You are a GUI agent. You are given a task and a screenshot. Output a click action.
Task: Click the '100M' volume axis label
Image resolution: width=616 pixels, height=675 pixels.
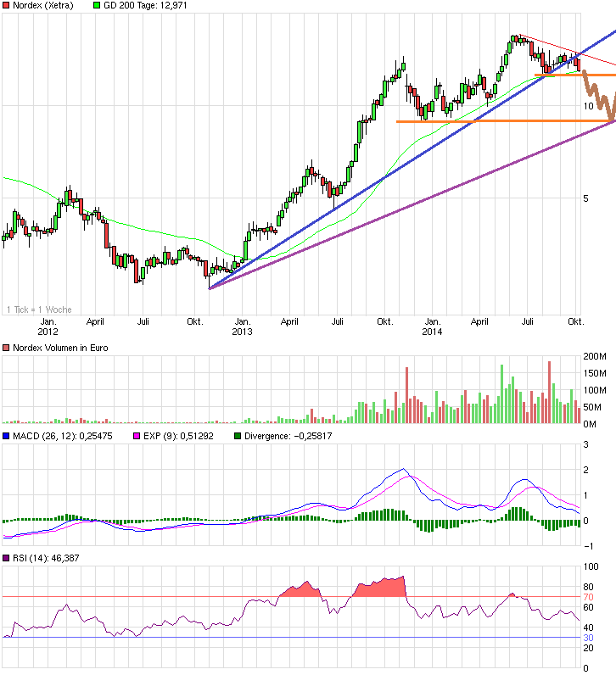pos(595,390)
